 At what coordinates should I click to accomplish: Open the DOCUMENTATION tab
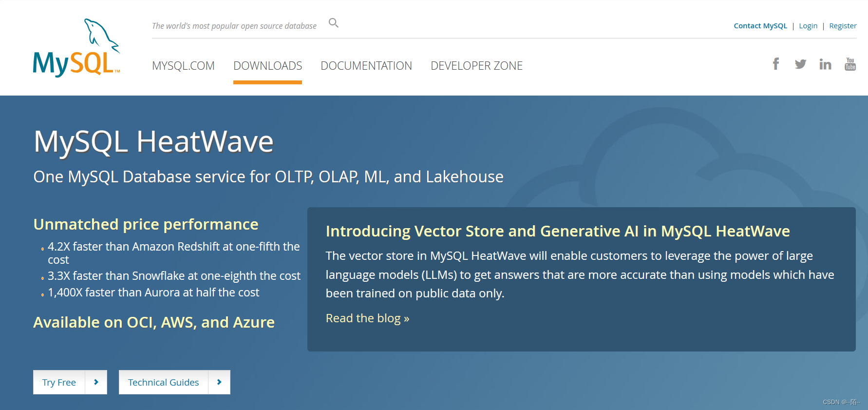coord(366,66)
